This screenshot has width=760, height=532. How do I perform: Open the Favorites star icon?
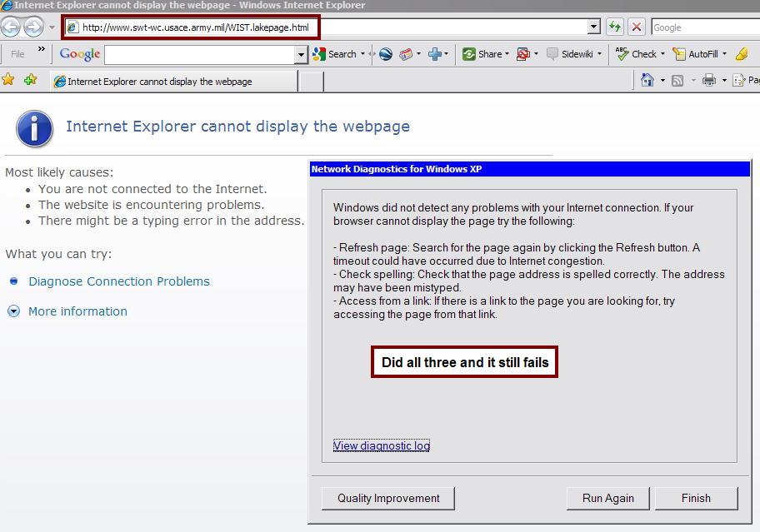tap(9, 81)
